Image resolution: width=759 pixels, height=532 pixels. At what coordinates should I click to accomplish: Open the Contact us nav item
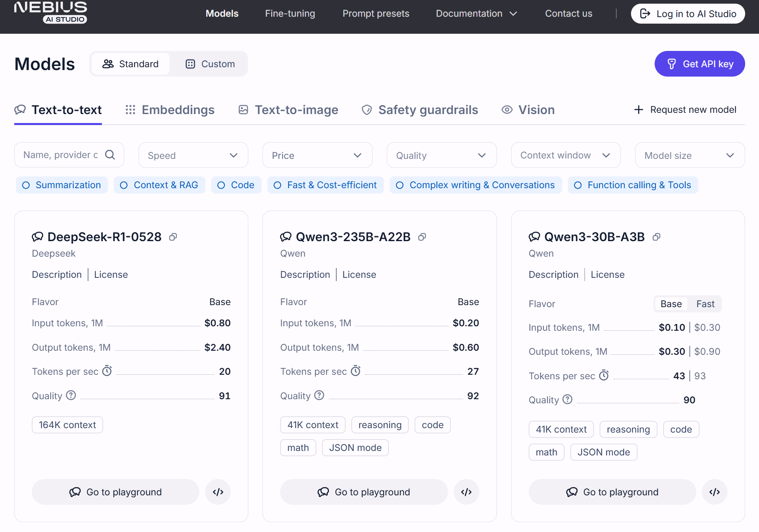[x=569, y=13]
